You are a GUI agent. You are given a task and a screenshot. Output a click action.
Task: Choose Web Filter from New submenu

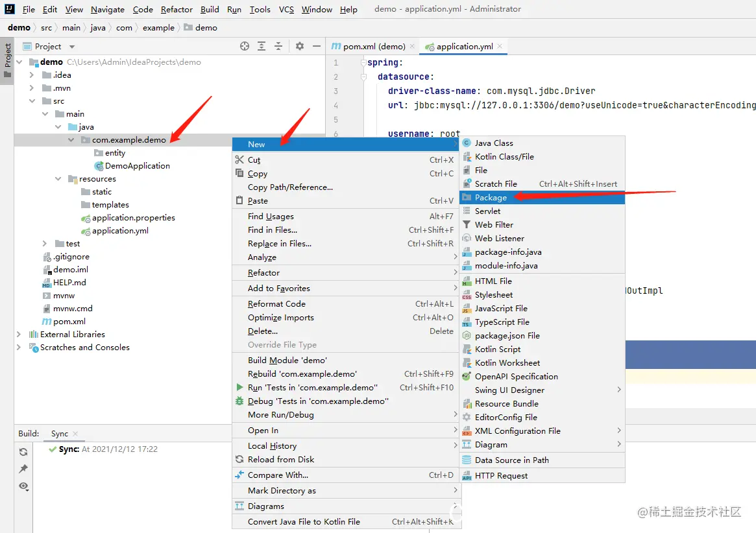[x=542, y=224]
